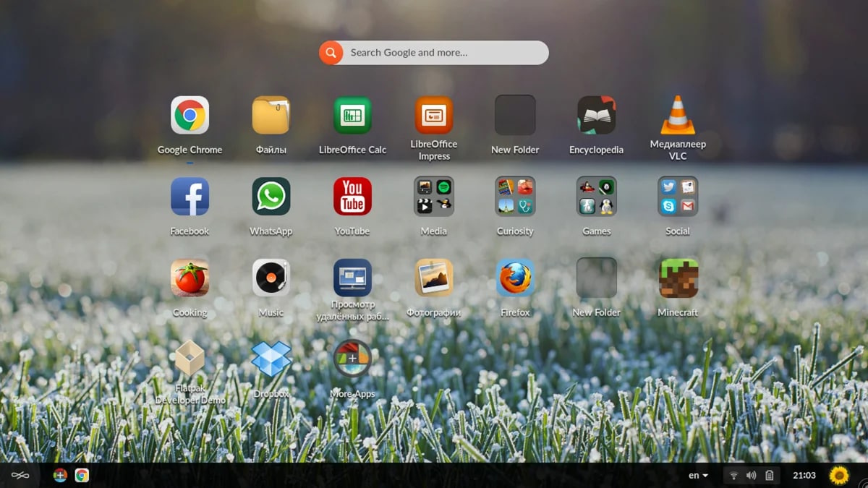The height and width of the screenshot is (488, 868).
Task: Open the App Center icon in taskbar
Action: (x=61, y=475)
